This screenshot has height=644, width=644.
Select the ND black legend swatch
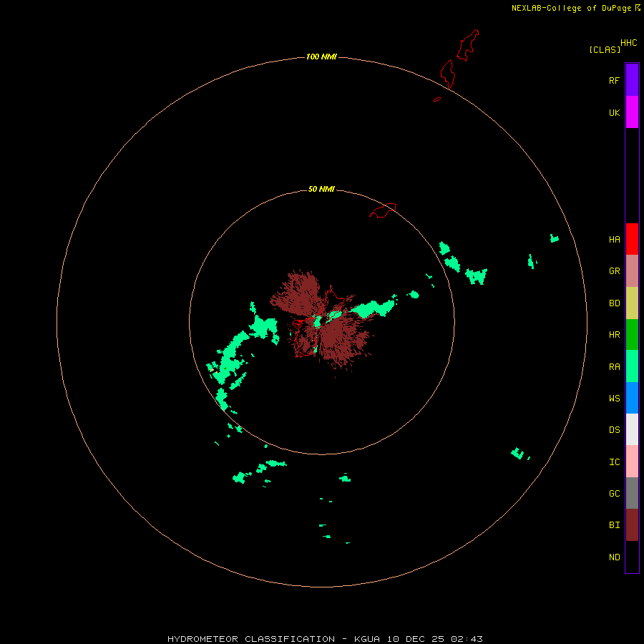tap(632, 557)
